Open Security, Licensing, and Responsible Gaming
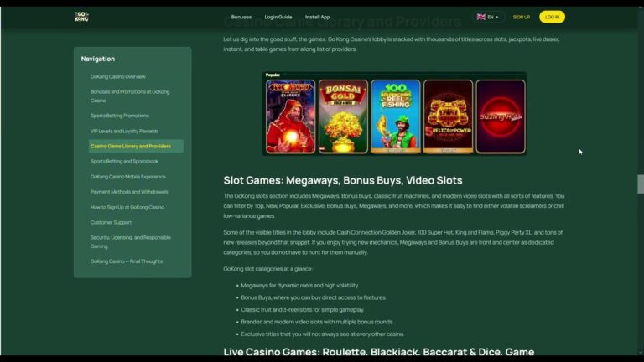Viewport: 644px width, 362px height. click(130, 241)
